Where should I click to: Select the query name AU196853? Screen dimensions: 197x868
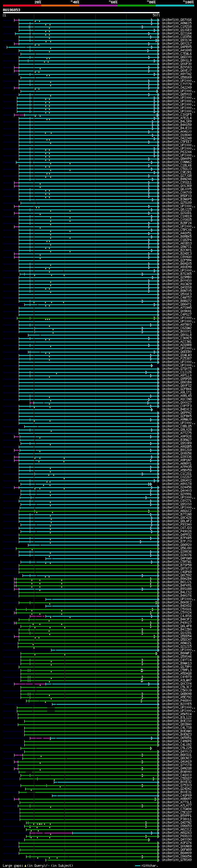tap(11, 10)
